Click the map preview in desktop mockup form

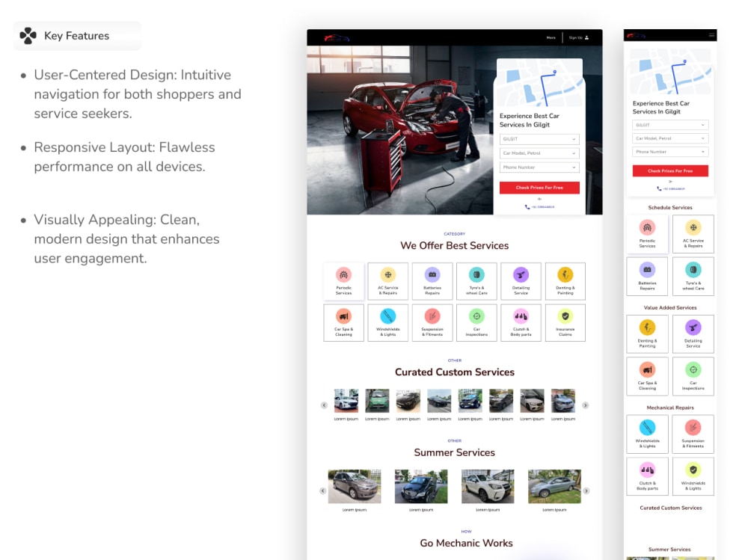coord(539,84)
